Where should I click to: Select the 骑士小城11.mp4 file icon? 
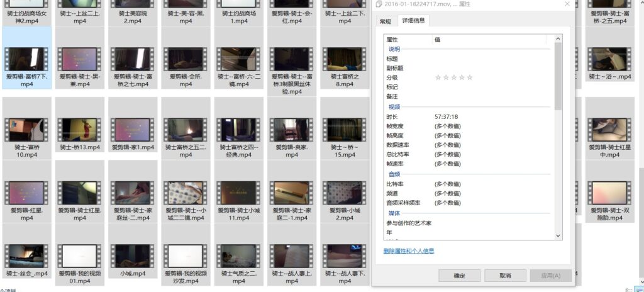[238, 193]
